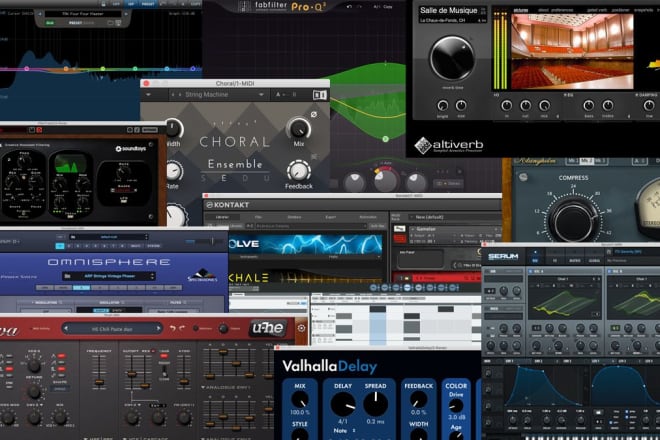This screenshot has width=660, height=440.
Task: Click the undo arrow in Pro-Q 3
Action: pos(349,7)
